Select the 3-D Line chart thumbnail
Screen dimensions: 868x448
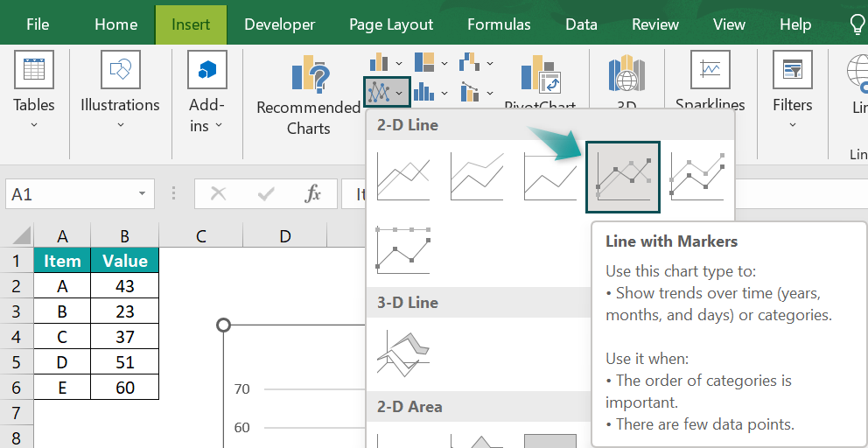(403, 354)
